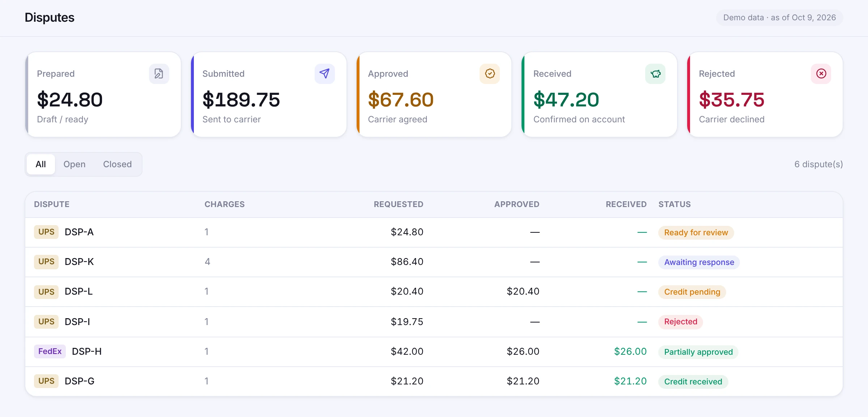This screenshot has width=868, height=417.
Task: Click the Rejected card X circle icon
Action: 821,74
